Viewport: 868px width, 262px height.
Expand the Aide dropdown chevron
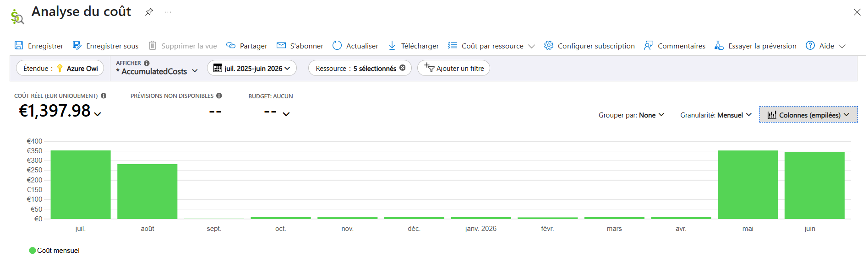pos(842,46)
